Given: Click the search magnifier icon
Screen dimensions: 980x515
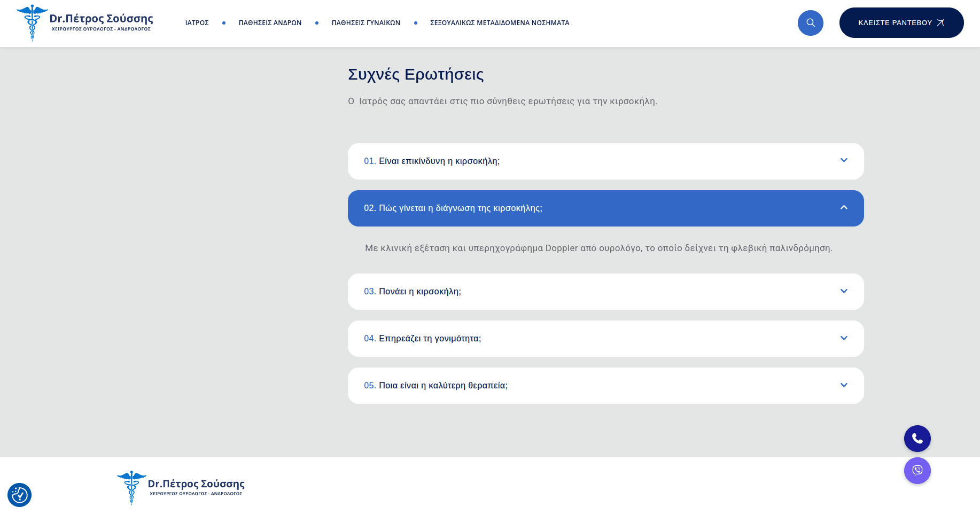Looking at the screenshot, I should (x=810, y=23).
